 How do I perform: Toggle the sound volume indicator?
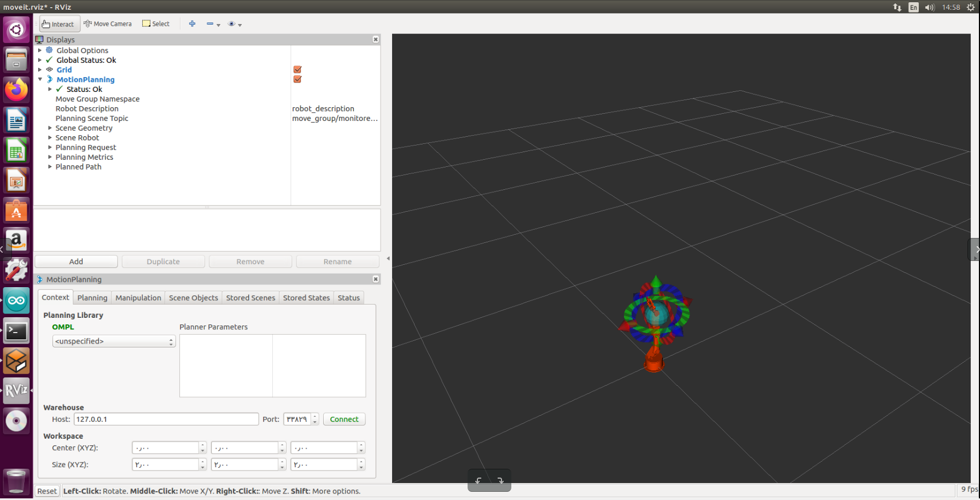(x=930, y=7)
